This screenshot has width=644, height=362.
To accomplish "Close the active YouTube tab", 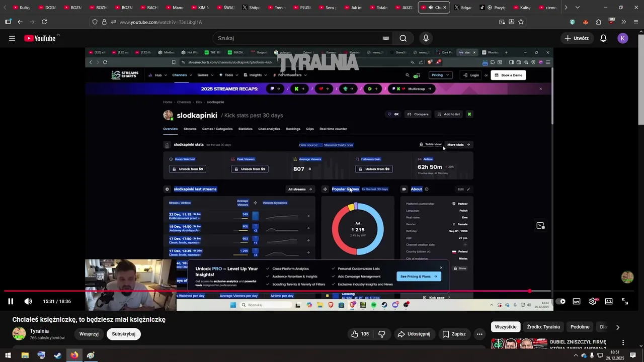I will (444, 8).
